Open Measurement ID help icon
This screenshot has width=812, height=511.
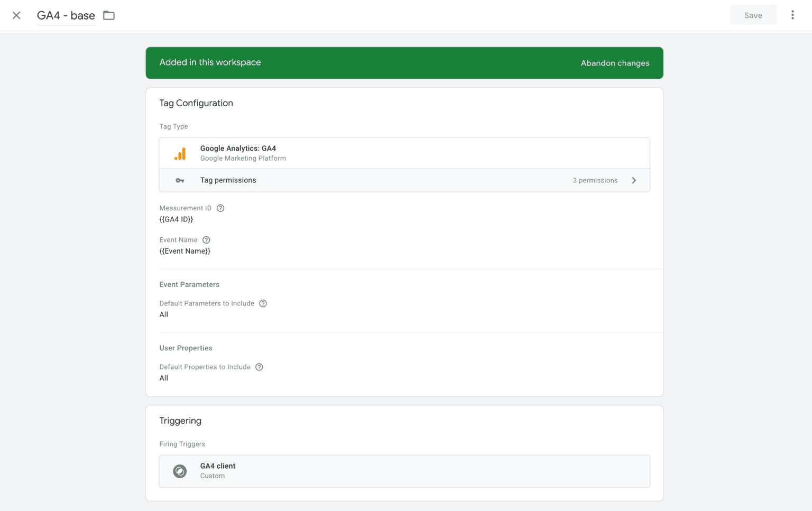tap(220, 208)
